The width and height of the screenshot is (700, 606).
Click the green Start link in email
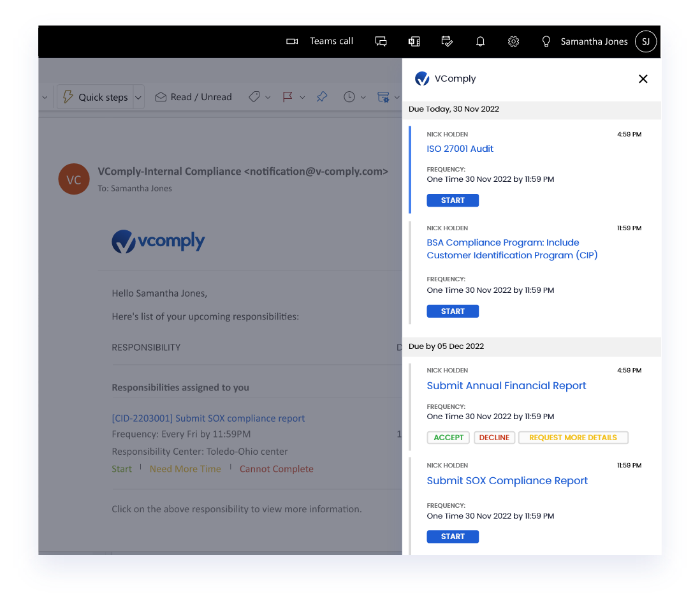(x=122, y=469)
